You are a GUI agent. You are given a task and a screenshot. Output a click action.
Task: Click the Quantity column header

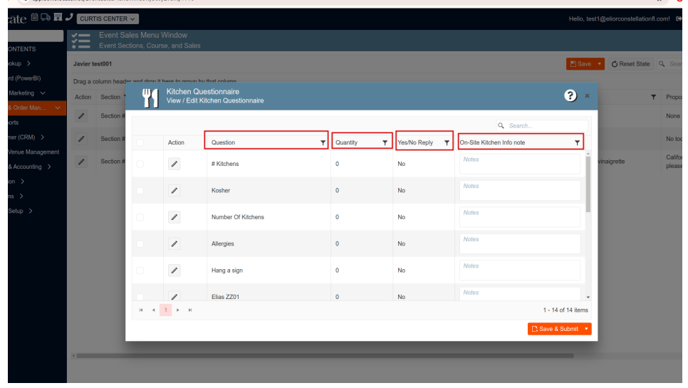click(347, 143)
